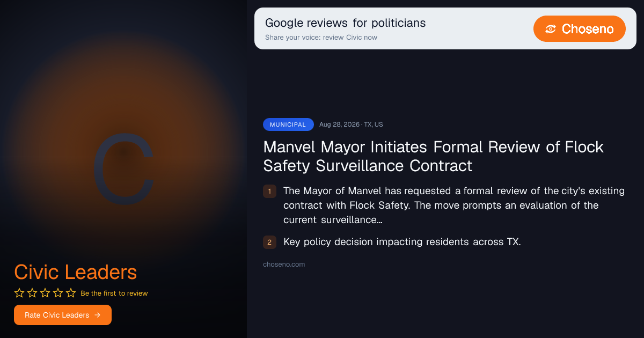Click the arrow in Rate Civic Leaders button
This screenshot has width=644, height=338.
pos(97,315)
